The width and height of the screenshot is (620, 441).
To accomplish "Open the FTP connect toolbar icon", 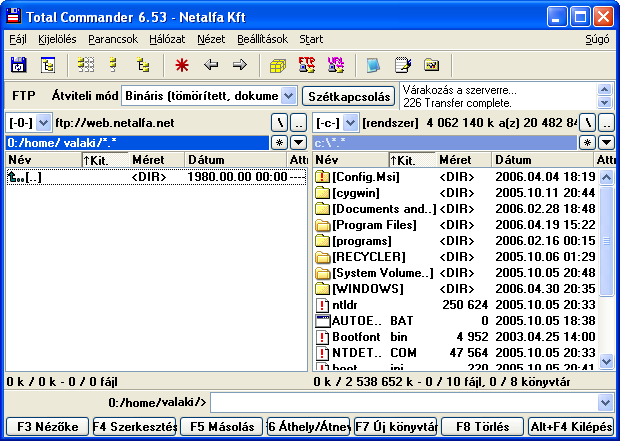I will (x=307, y=65).
